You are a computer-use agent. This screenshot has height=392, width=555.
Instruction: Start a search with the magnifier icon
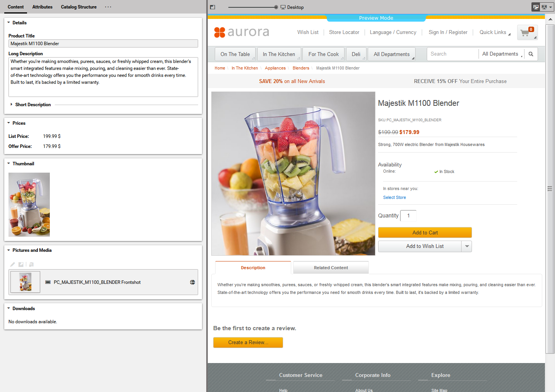click(x=531, y=54)
